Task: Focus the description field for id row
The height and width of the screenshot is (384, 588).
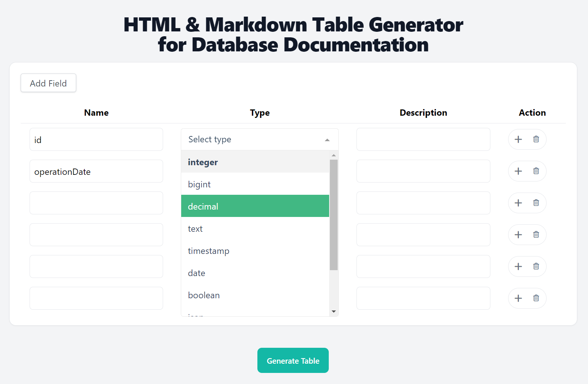Action: point(423,139)
